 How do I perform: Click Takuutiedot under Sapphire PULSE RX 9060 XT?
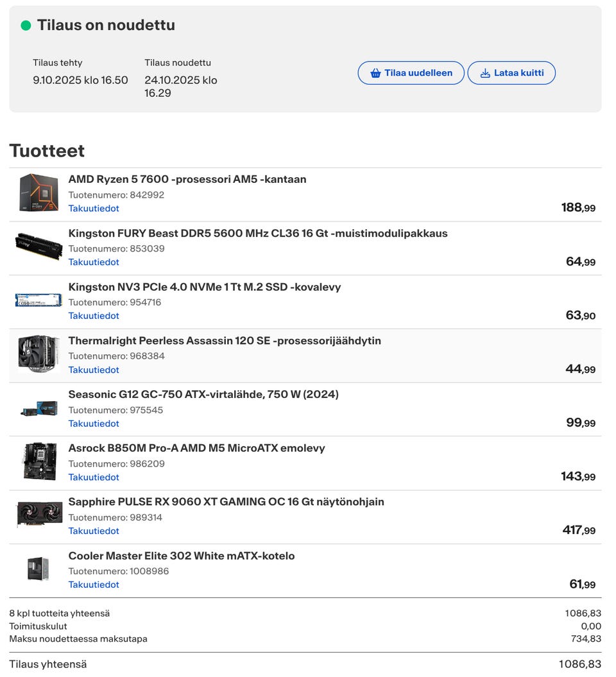[x=94, y=531]
